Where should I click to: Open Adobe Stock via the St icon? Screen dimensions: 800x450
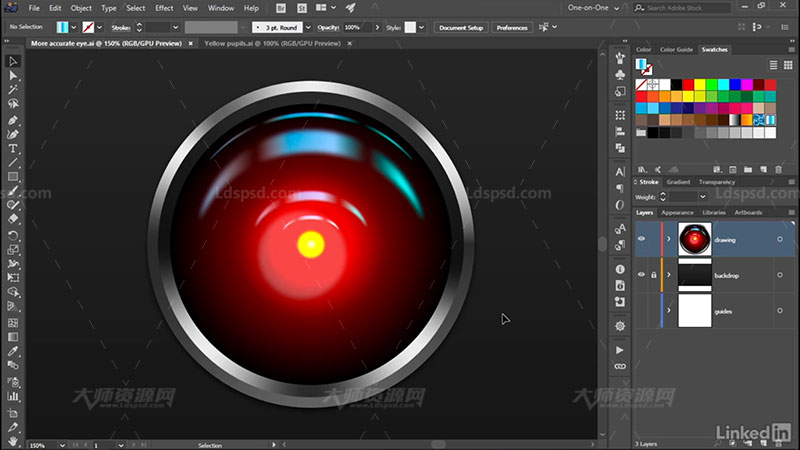click(x=302, y=8)
